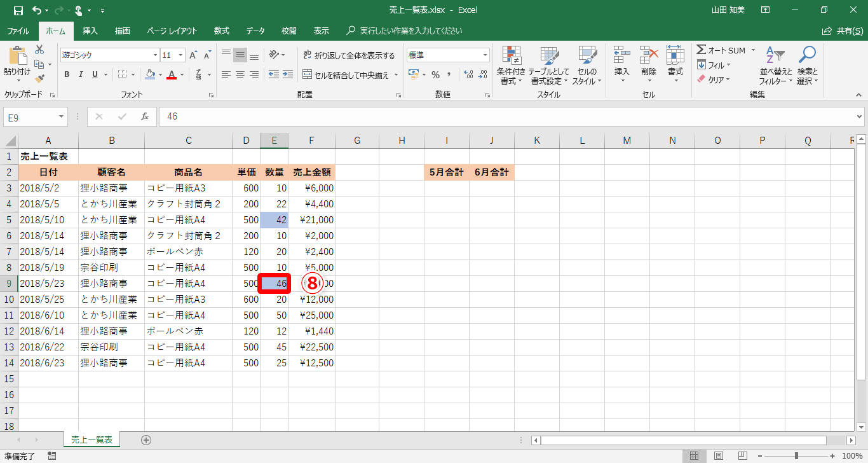Viewport: 868px width, 463px height.
Task: Click the zoom slider in the status bar
Action: coord(796,456)
